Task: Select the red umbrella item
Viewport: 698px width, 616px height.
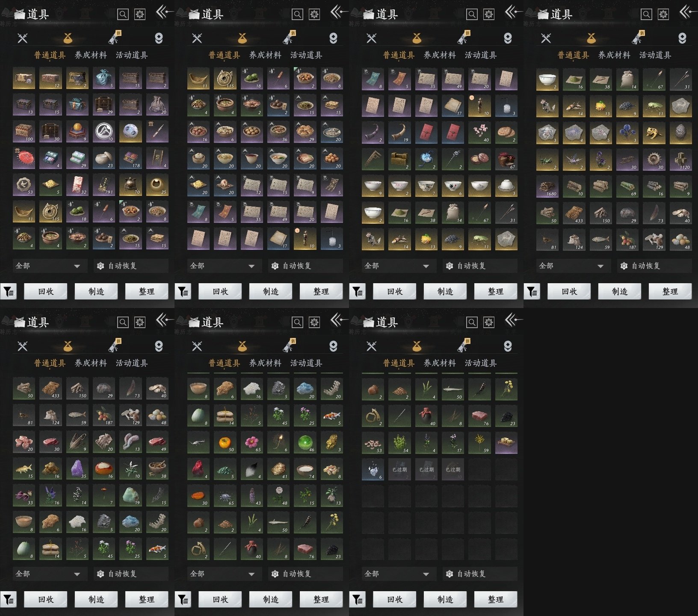Action: click(x=24, y=158)
